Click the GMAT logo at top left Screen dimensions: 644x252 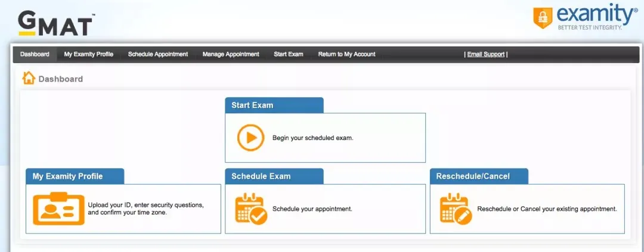55,23
